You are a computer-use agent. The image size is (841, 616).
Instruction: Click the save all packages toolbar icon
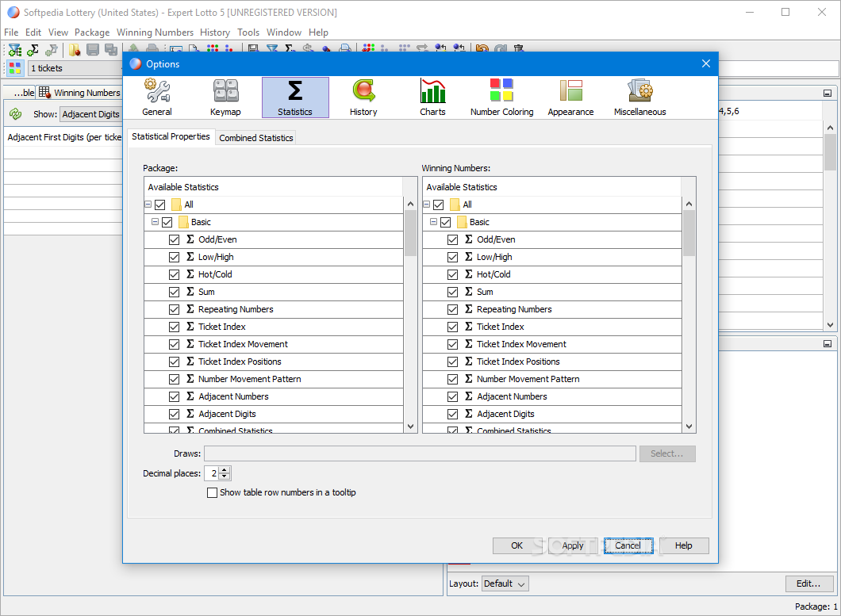(x=111, y=50)
